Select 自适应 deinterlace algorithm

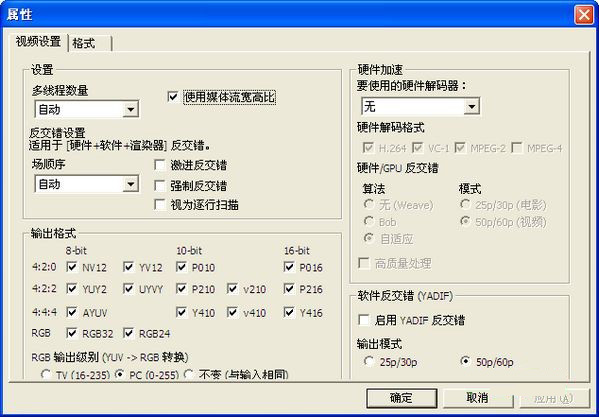(369, 239)
